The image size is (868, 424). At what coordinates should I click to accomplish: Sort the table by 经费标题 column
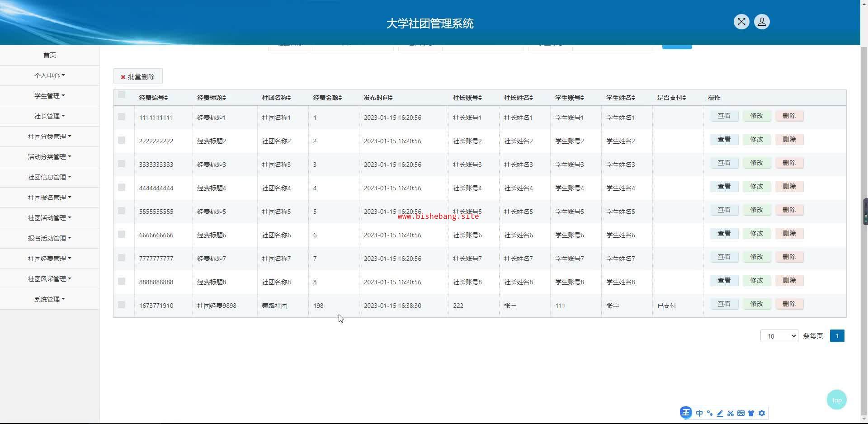(212, 98)
